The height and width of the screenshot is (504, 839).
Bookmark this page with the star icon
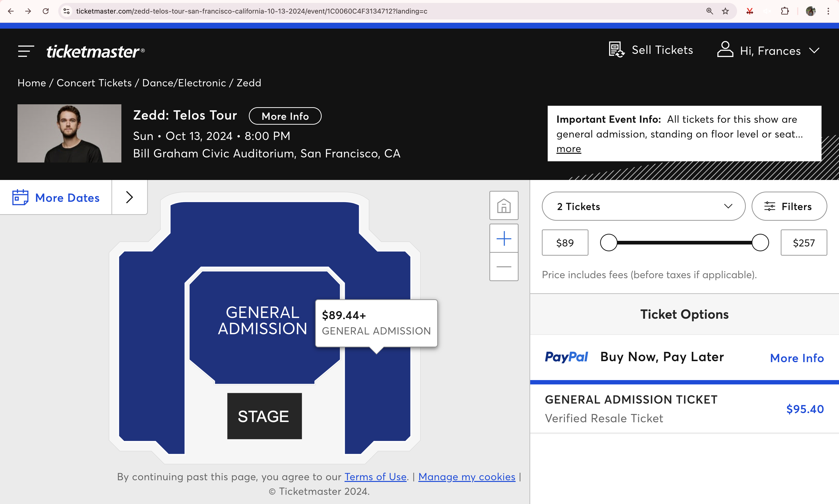coord(725,11)
